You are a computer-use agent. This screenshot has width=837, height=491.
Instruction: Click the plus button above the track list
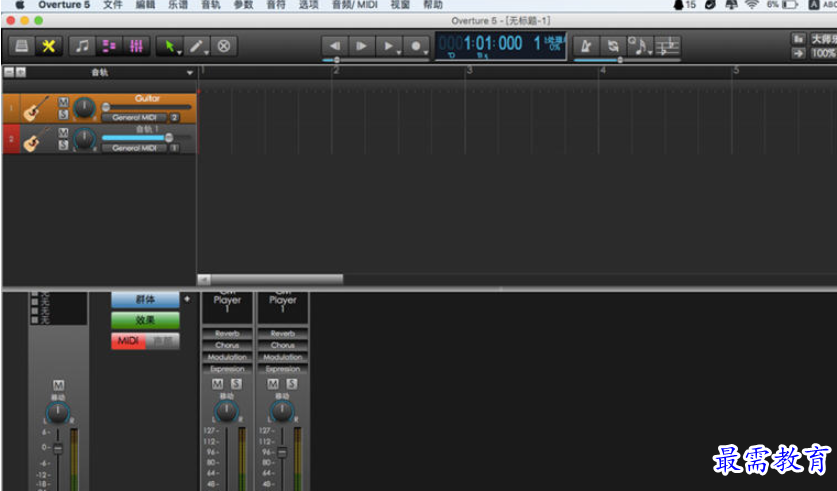(x=20, y=72)
